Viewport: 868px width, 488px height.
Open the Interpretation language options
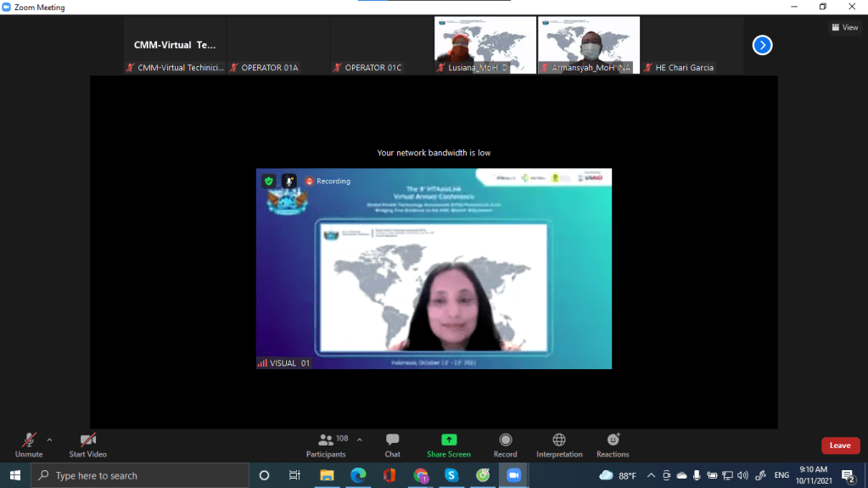(558, 445)
